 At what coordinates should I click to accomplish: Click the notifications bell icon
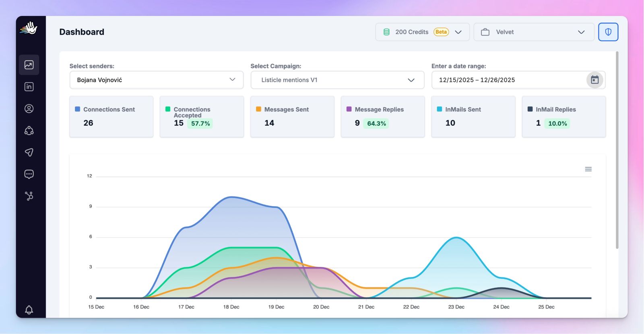[x=29, y=309]
